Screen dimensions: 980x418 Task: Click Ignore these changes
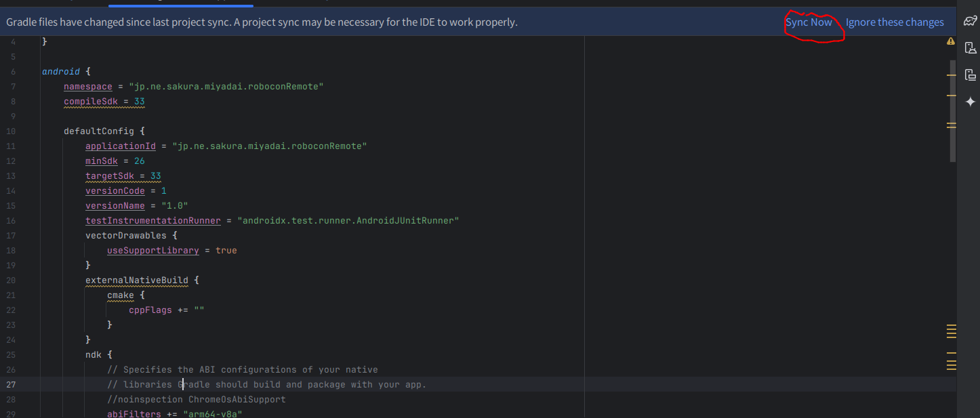click(x=895, y=22)
